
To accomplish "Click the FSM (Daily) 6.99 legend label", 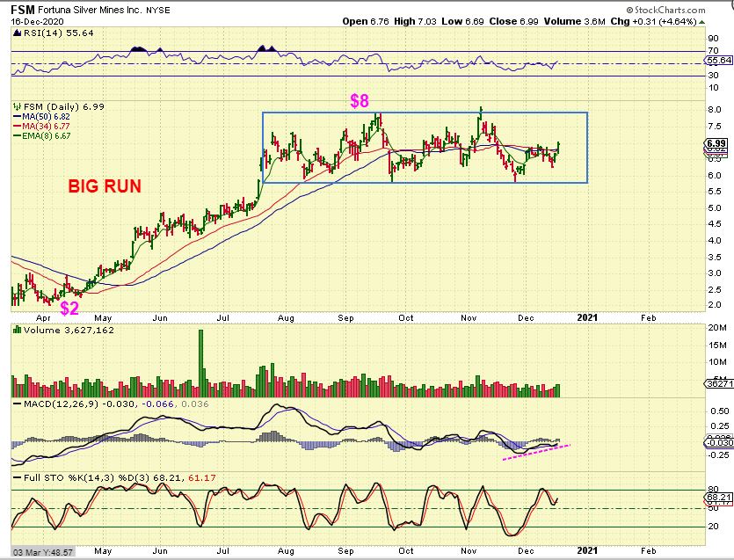I will tap(64, 106).
